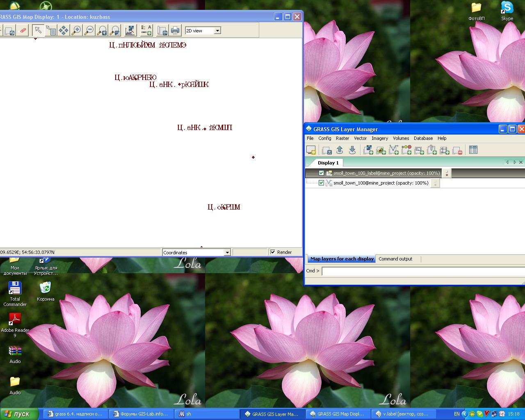Toggle the Render checkbox in Map Display
The height and width of the screenshot is (420, 525).
(x=273, y=252)
